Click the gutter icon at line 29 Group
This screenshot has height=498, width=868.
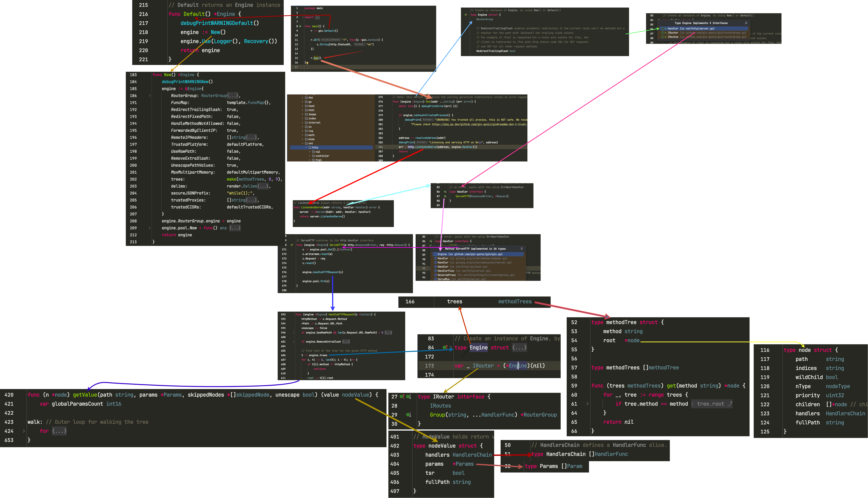click(x=408, y=415)
